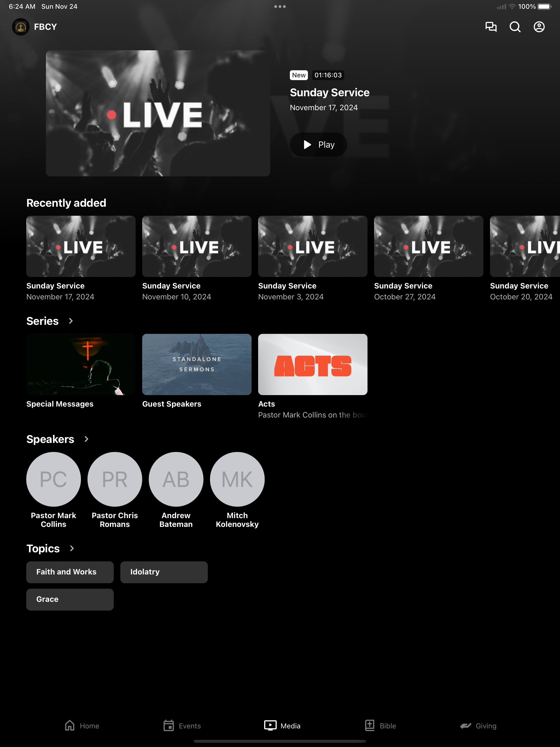560x747 pixels.
Task: Open the November 3 Sunday Service thumbnail
Action: [x=313, y=246]
